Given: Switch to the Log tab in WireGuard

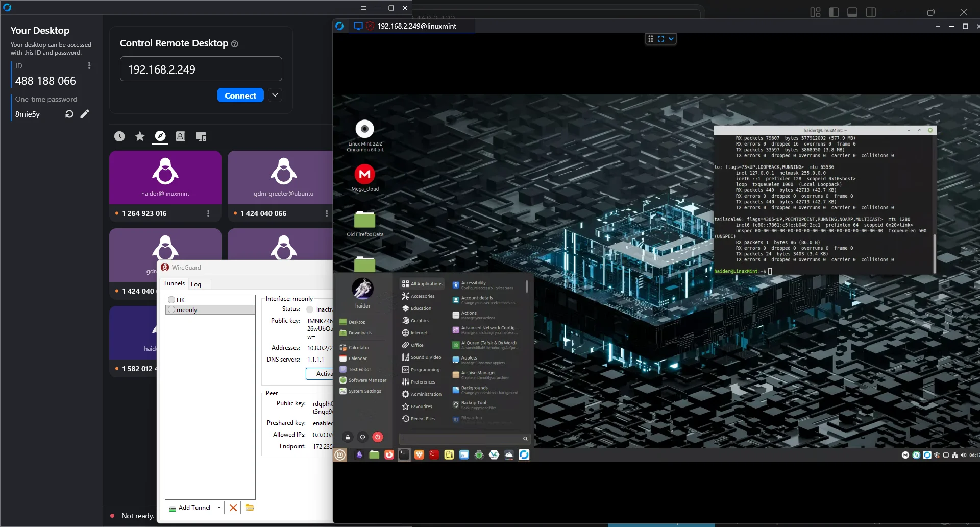Looking at the screenshot, I should (196, 284).
